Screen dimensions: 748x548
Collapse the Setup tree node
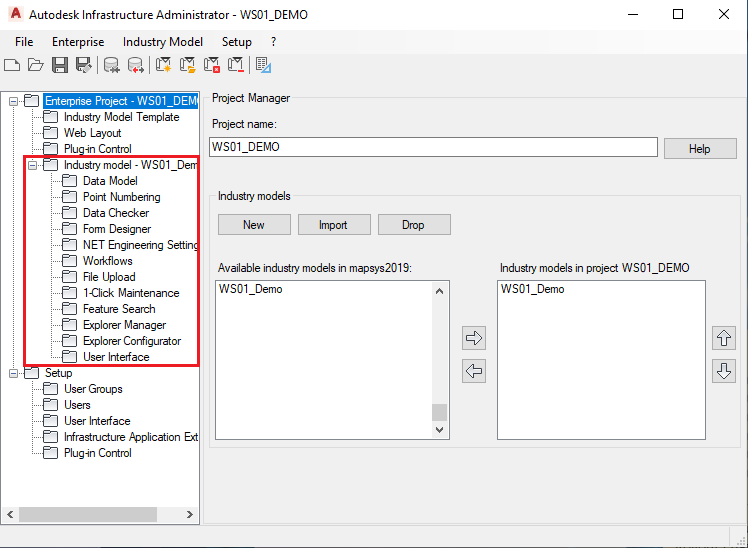pos(13,373)
